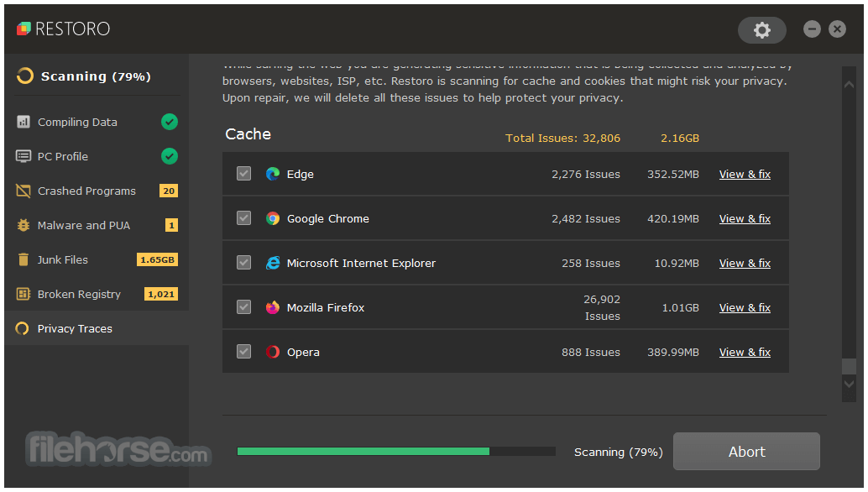
Task: Click the Compiling Data green checkmark
Action: (170, 122)
